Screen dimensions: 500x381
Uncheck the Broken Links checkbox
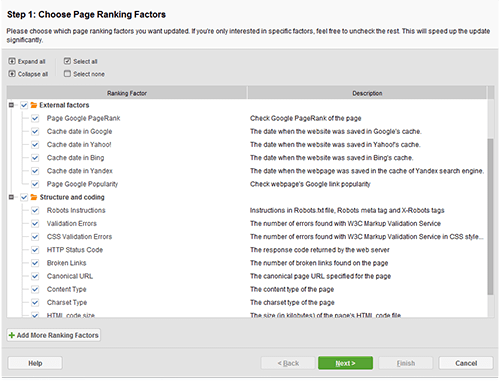(35, 263)
